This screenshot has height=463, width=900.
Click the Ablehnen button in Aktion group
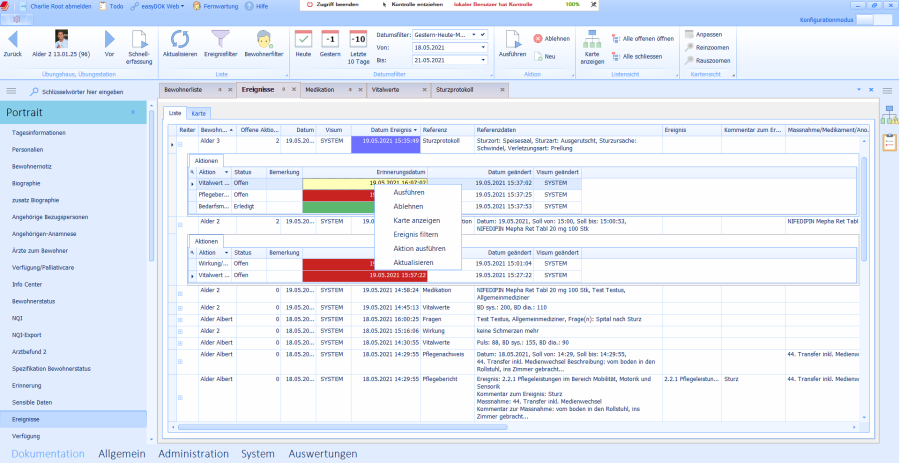[551, 38]
